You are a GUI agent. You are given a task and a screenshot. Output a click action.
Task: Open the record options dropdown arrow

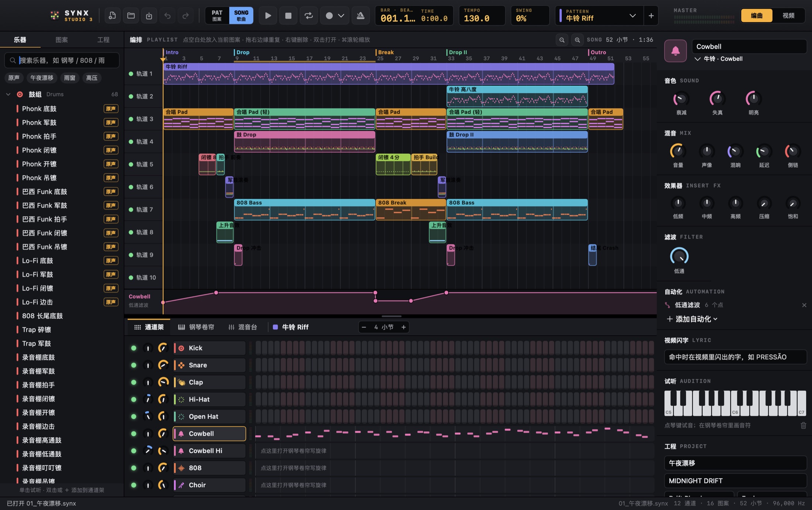[341, 16]
